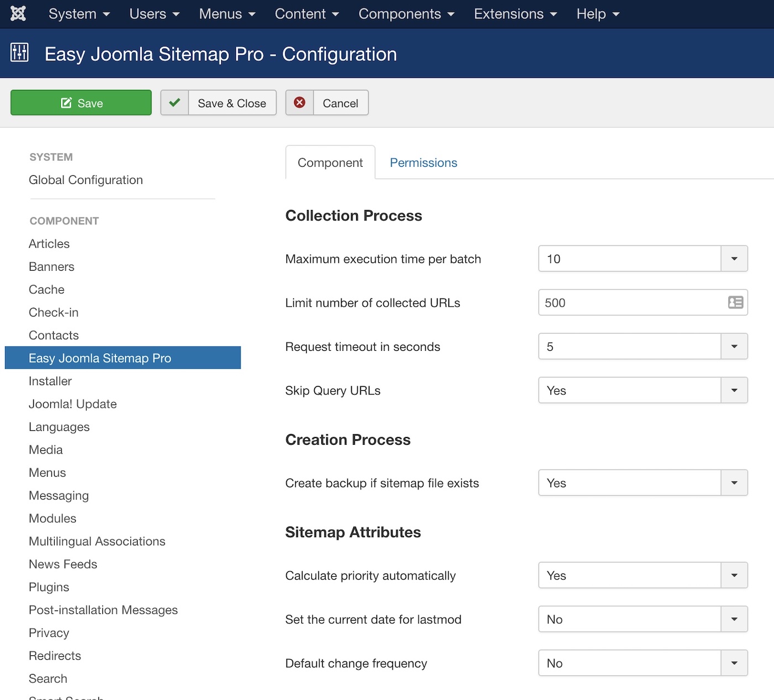Open the Users menu
774x700 pixels.
[x=154, y=14]
